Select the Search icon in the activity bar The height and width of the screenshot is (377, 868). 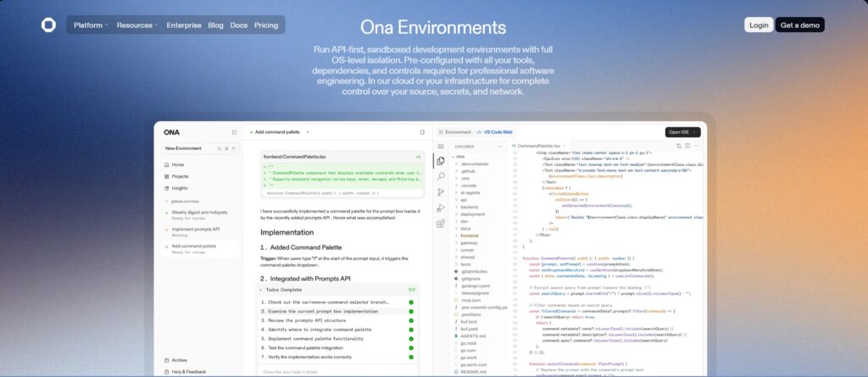(x=441, y=176)
